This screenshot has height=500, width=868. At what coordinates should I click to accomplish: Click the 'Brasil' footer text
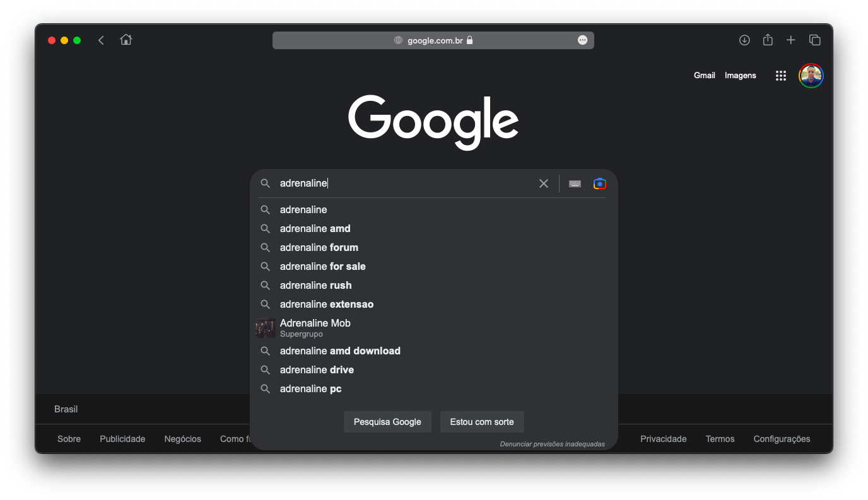[x=66, y=409]
